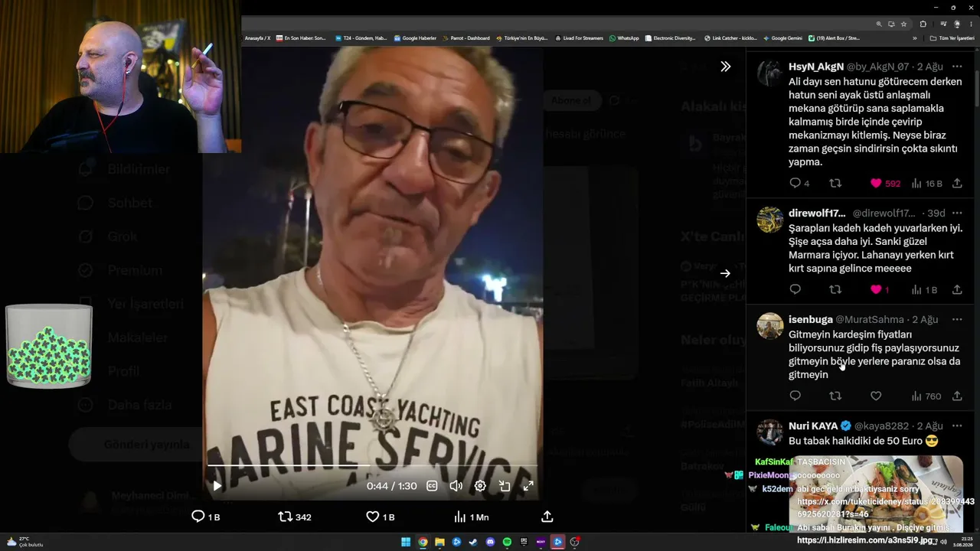The height and width of the screenshot is (551, 980).
Task: Open the weather widget in the taskbar
Action: [x=24, y=542]
